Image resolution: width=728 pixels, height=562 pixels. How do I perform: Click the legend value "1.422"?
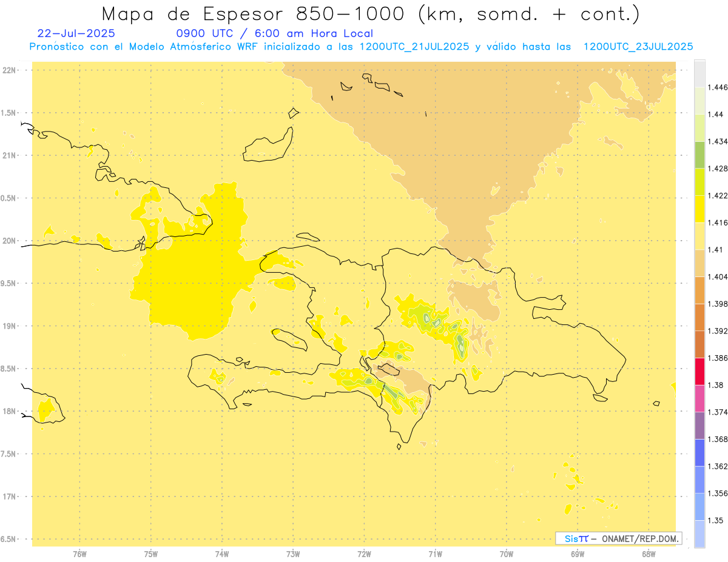pos(717,196)
